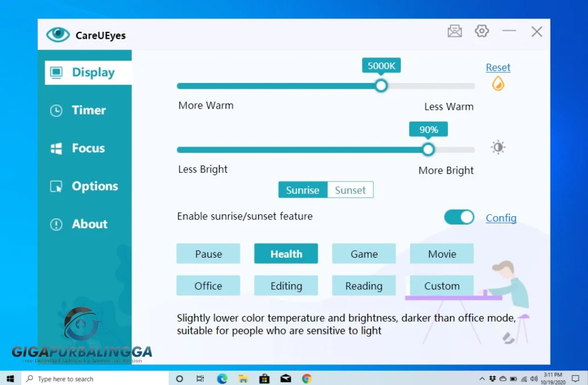Screen dimensions: 588x385
Task: Activate the Custom mode
Action: point(442,285)
